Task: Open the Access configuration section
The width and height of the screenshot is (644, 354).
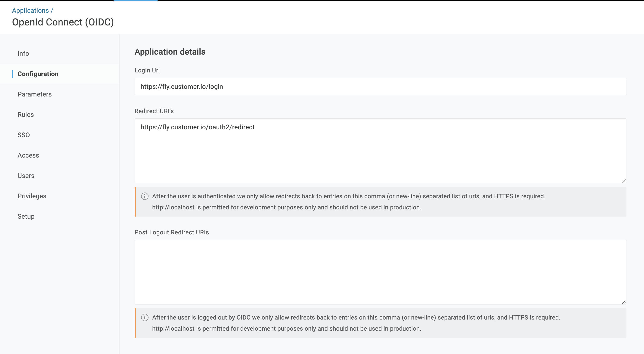Action: coord(28,155)
